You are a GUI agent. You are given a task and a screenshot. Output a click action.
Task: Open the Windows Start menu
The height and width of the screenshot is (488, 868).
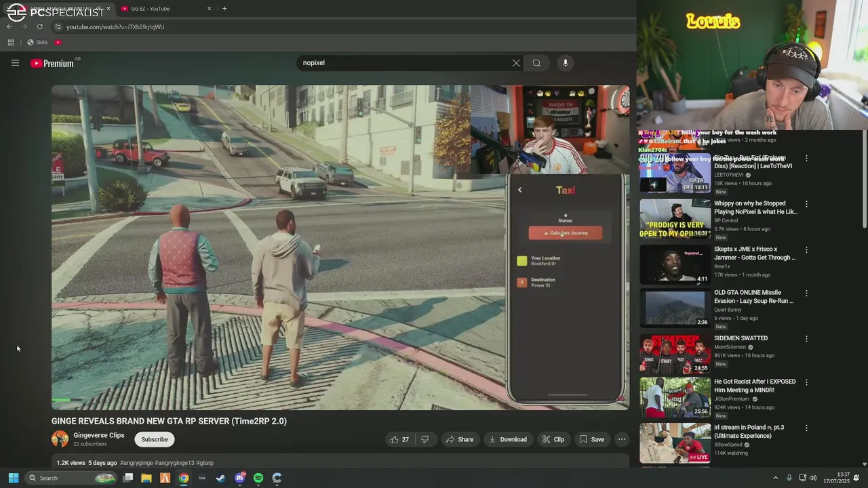pos(14,478)
